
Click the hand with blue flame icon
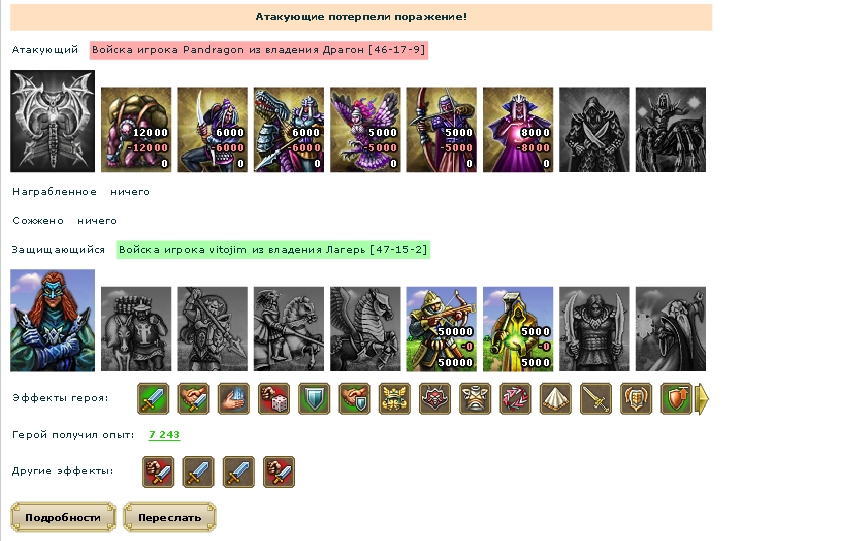(x=233, y=399)
